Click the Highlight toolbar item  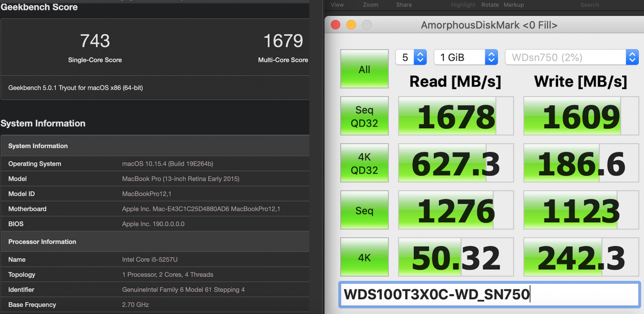click(463, 5)
